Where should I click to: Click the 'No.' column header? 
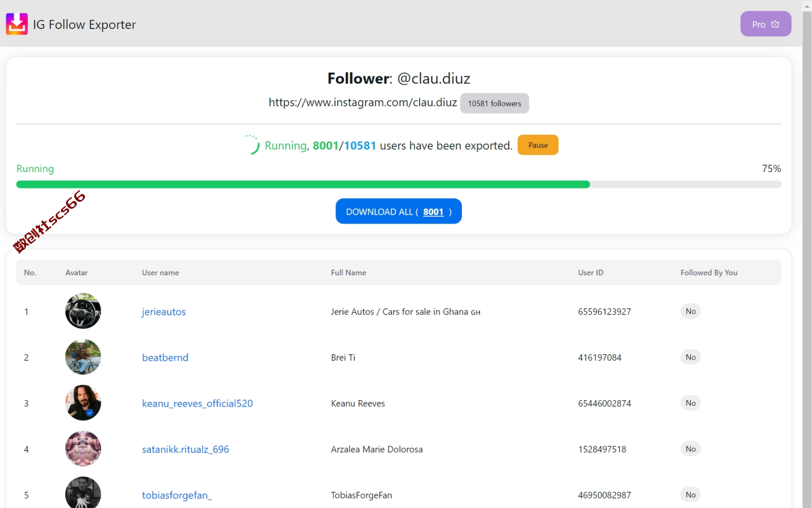(x=30, y=272)
